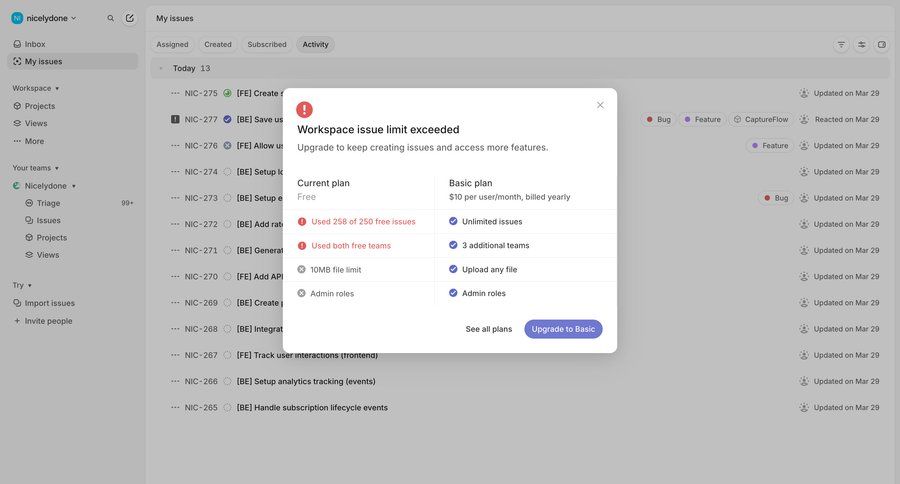
Task: Click the Bug label on NIC-277
Action: [x=658, y=119]
